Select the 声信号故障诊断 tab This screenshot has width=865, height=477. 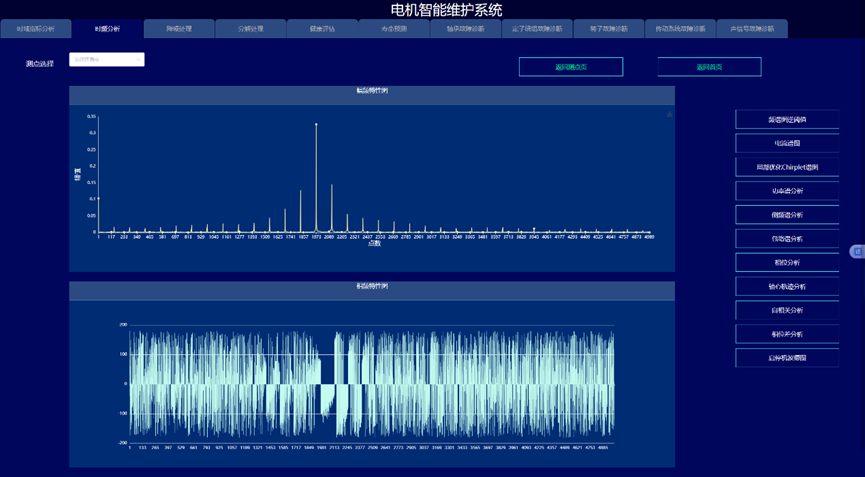coord(752,29)
